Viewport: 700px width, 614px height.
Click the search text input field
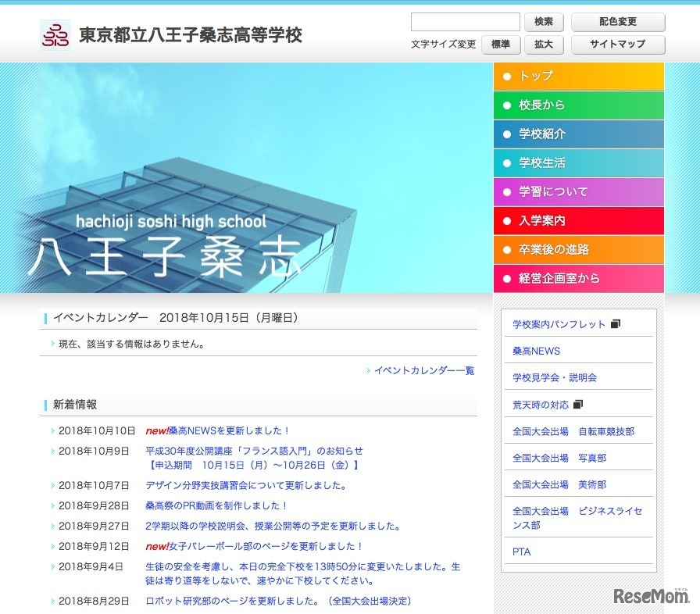pos(465,22)
